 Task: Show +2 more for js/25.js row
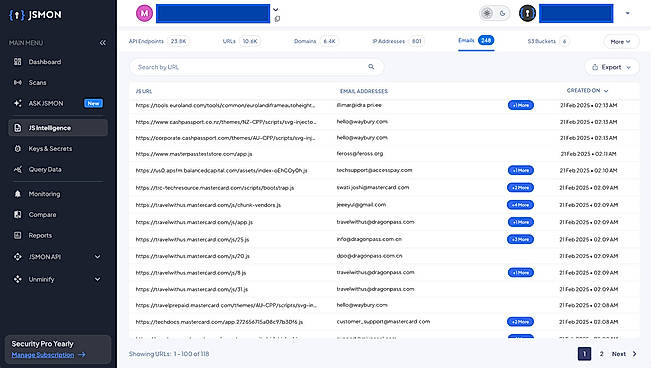(x=520, y=239)
